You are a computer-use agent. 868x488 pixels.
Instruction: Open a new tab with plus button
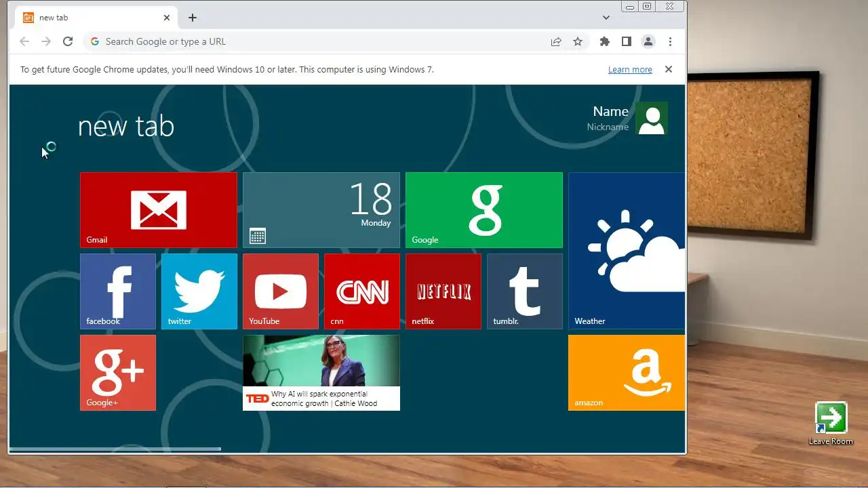(x=193, y=18)
